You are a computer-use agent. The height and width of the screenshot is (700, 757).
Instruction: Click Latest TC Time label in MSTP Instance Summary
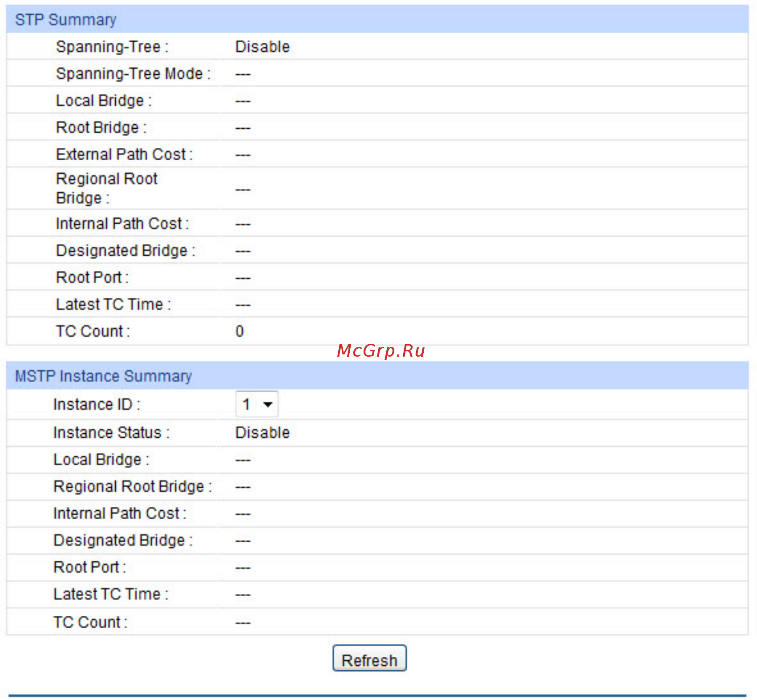(111, 594)
